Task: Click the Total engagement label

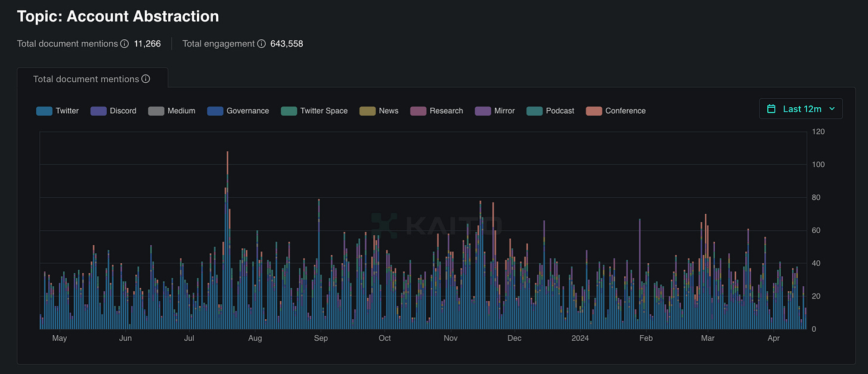Action: click(x=218, y=43)
